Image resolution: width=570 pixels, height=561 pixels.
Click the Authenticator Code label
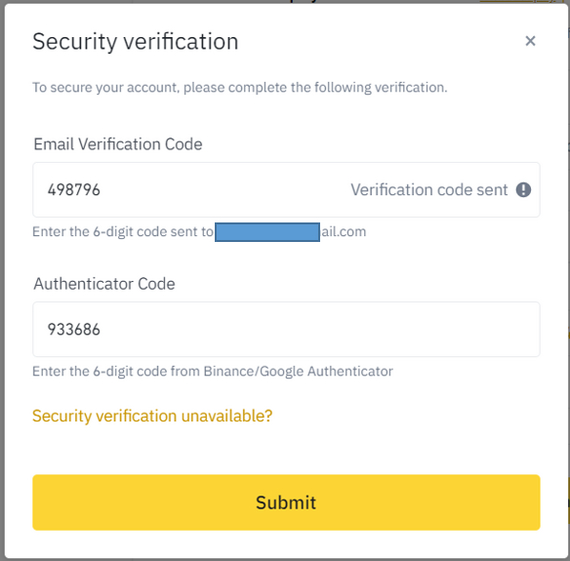pos(104,284)
